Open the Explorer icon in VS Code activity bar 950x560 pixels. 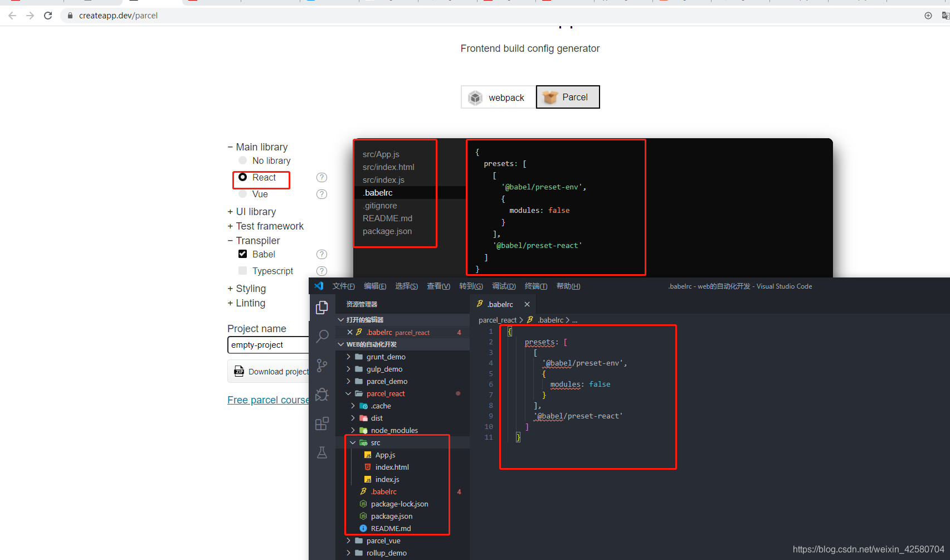click(x=322, y=308)
